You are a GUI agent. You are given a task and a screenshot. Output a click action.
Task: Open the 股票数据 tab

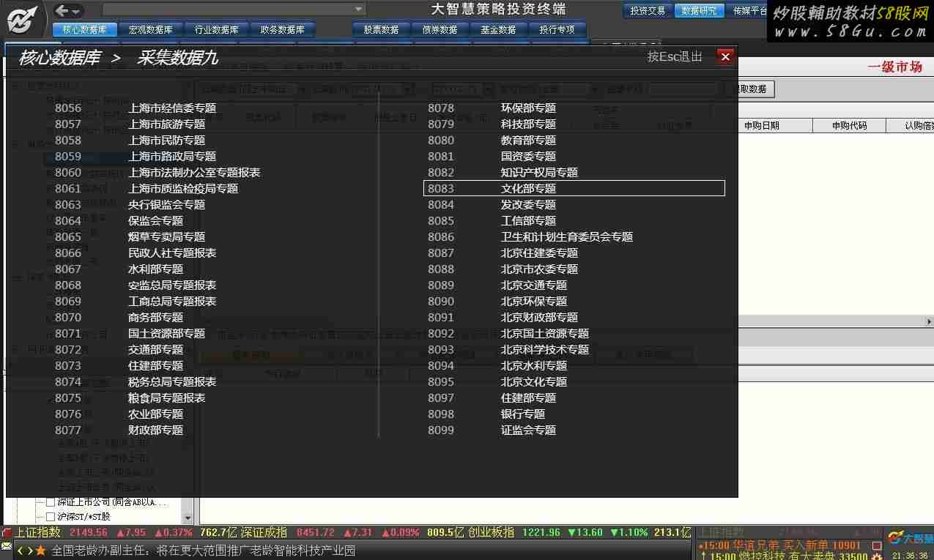click(380, 29)
